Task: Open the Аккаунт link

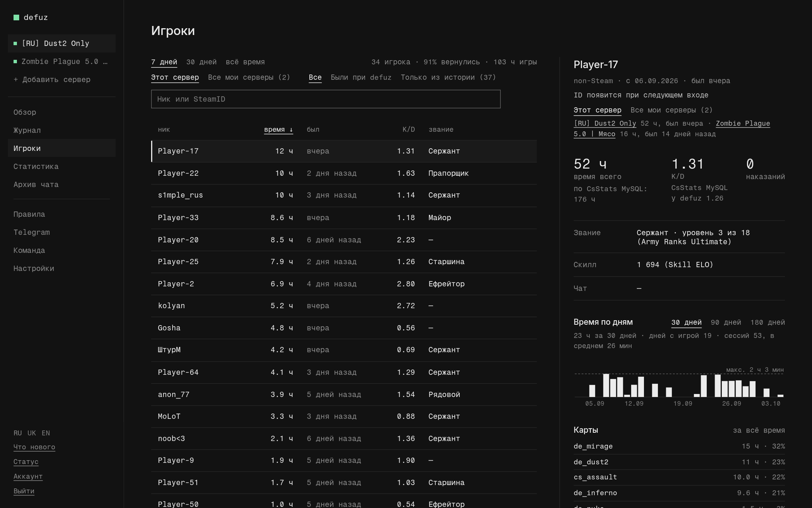Action: coord(28,476)
